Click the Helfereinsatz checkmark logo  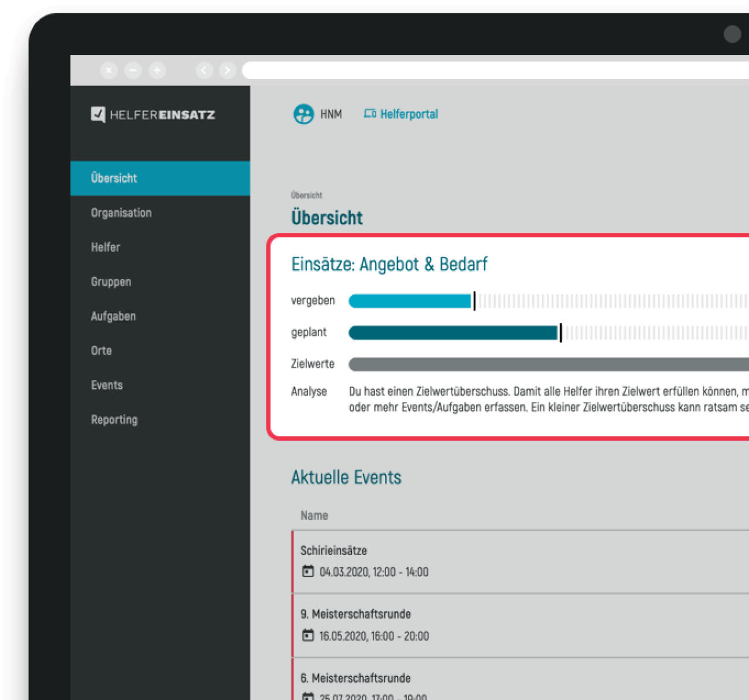[98, 114]
